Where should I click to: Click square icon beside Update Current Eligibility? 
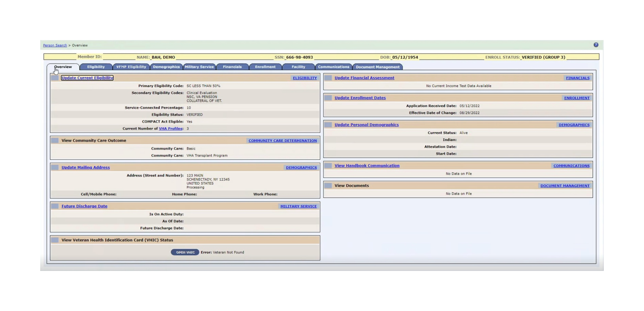tap(55, 78)
